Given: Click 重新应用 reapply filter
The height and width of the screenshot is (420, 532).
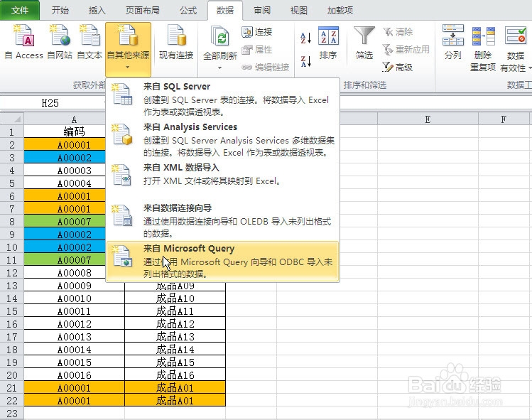Looking at the screenshot, I should (406, 50).
